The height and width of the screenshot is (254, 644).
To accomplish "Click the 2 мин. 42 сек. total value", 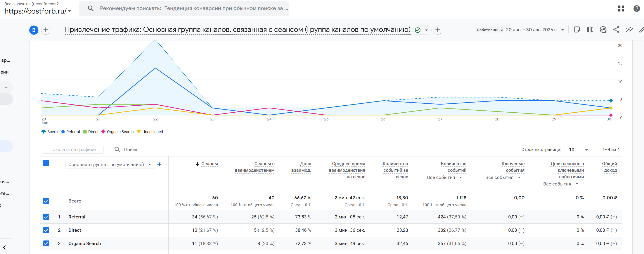I will [x=350, y=197].
